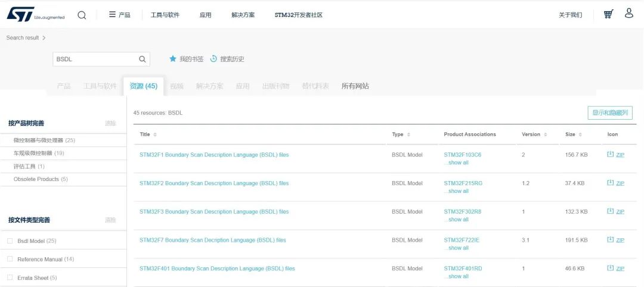Open the STM32F722IE product link
The height and width of the screenshot is (287, 644).
tap(462, 240)
